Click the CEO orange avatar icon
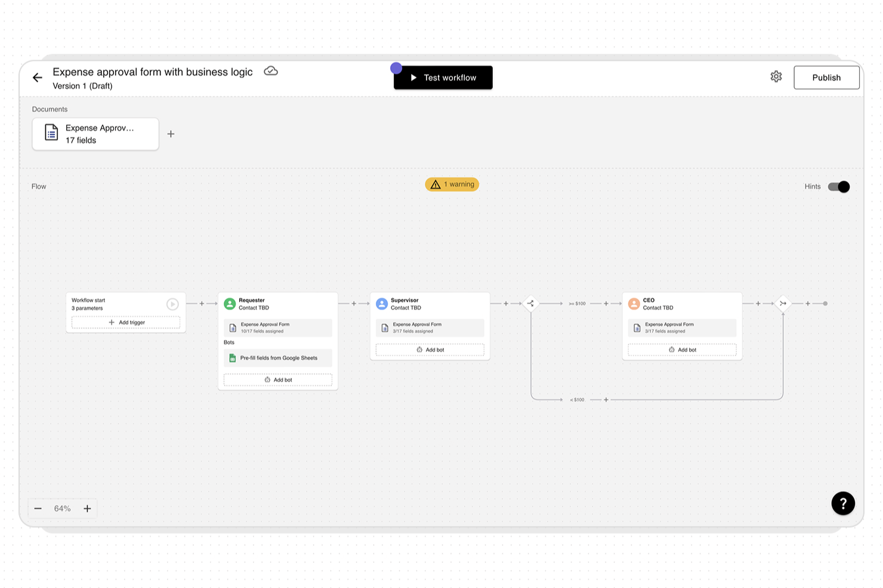This screenshot has width=883, height=588. (x=634, y=304)
